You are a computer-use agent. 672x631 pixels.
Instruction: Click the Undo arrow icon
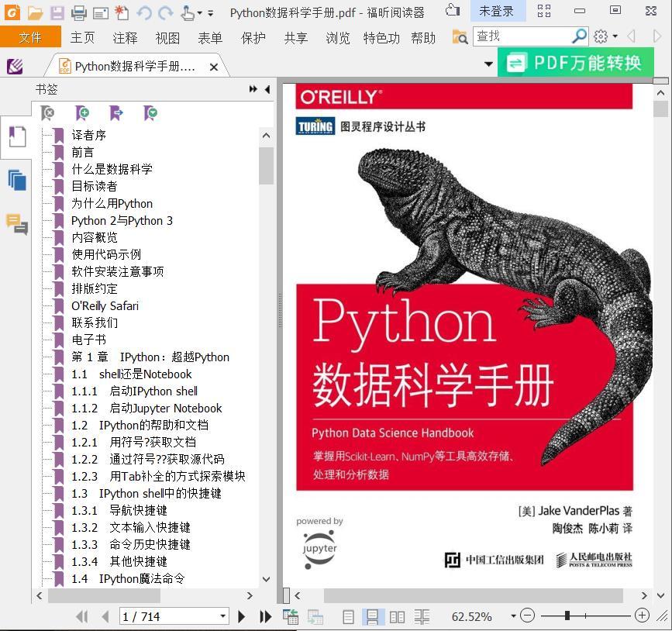pyautogui.click(x=144, y=13)
